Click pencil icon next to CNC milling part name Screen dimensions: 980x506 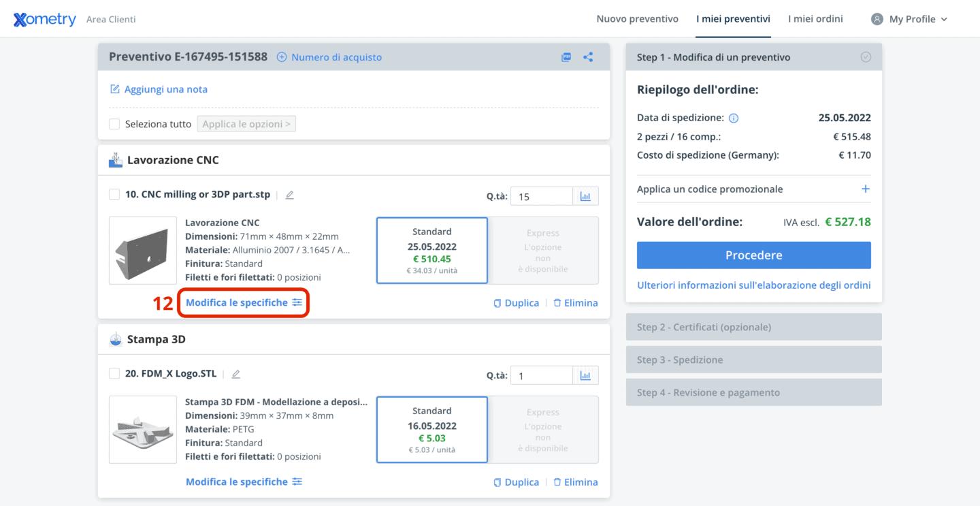tap(289, 195)
